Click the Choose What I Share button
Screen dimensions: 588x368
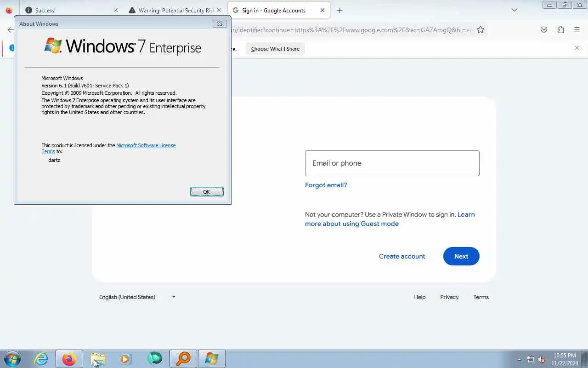pos(275,48)
